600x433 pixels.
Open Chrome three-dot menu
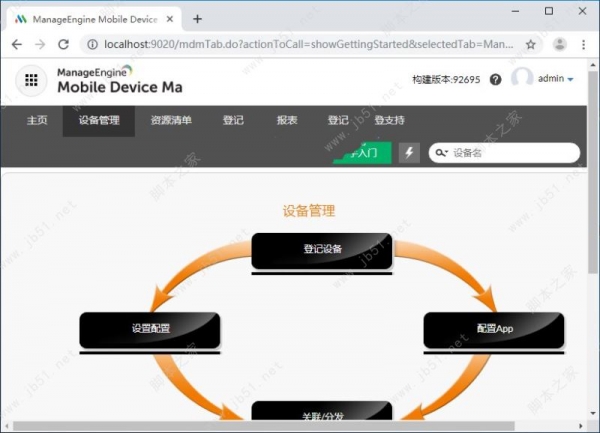583,44
